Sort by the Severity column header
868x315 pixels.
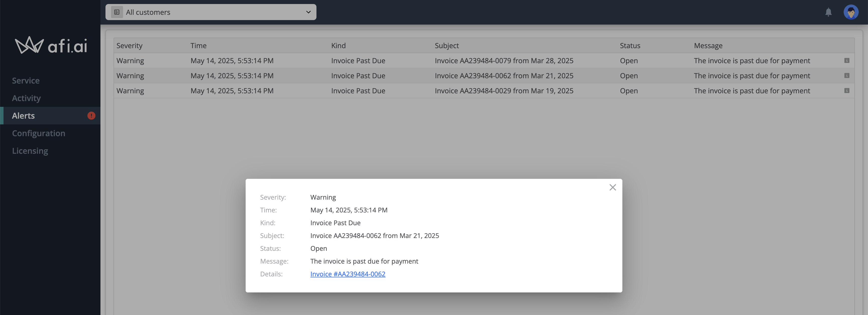pyautogui.click(x=129, y=45)
